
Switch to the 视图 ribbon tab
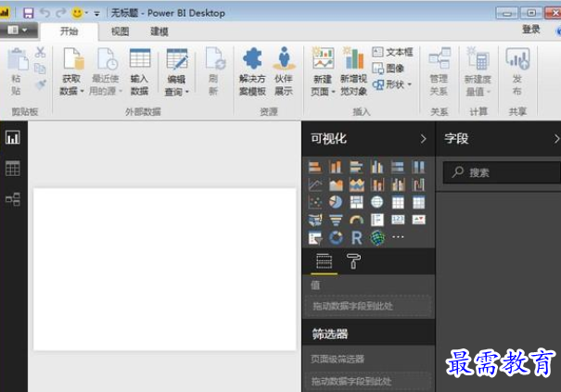tap(120, 32)
